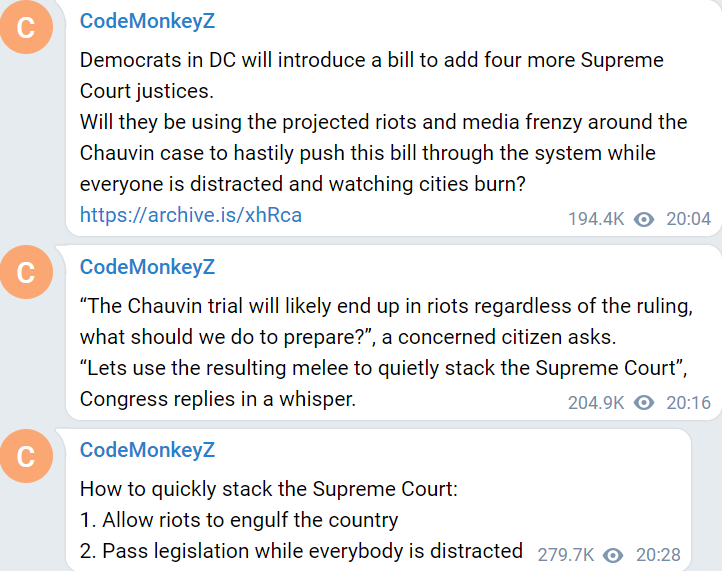Click the views eye icon next to 20:16
This screenshot has height=571, width=722.
click(645, 403)
